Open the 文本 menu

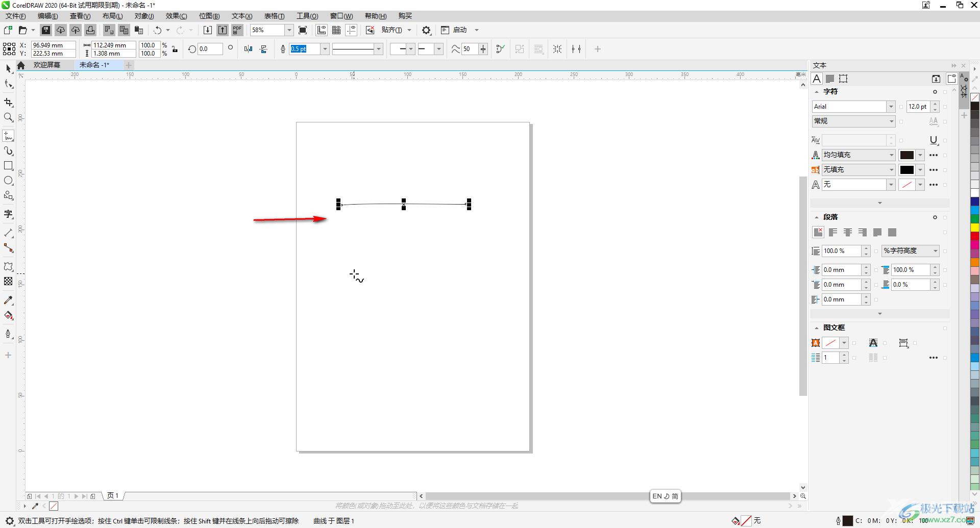tap(241, 16)
